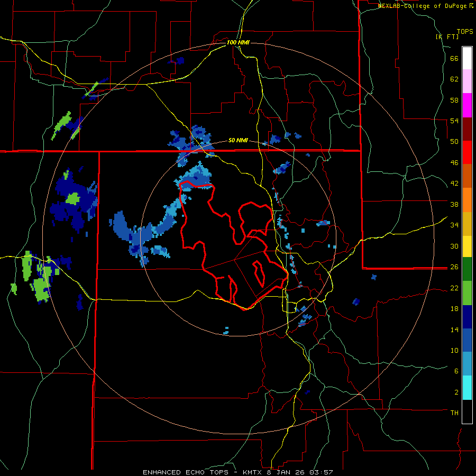The image size is (476, 476).
Task: Click the "ENHANCED ECHO TOPS" product title
Action: pos(185,472)
